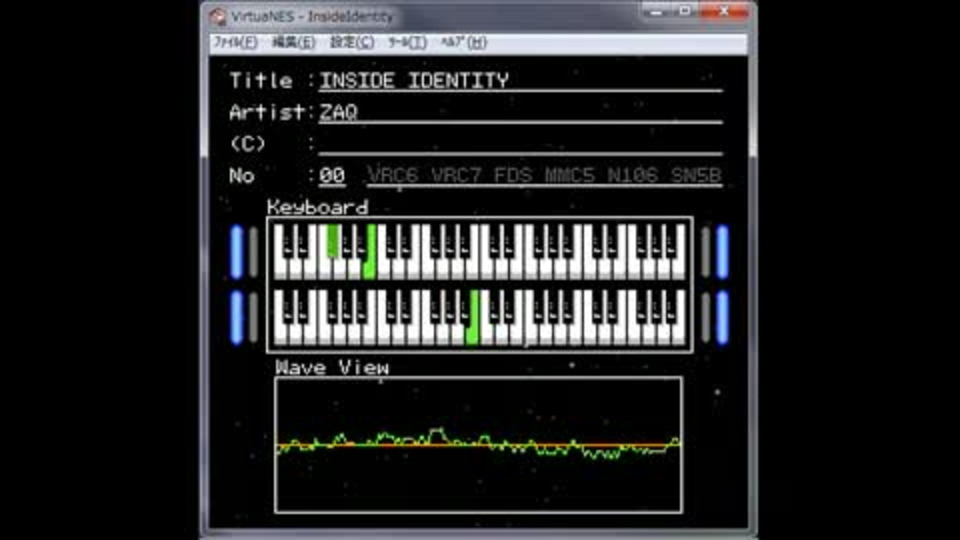The width and height of the screenshot is (960, 540).
Task: Click the waveform display in Wave View
Action: tap(478, 445)
